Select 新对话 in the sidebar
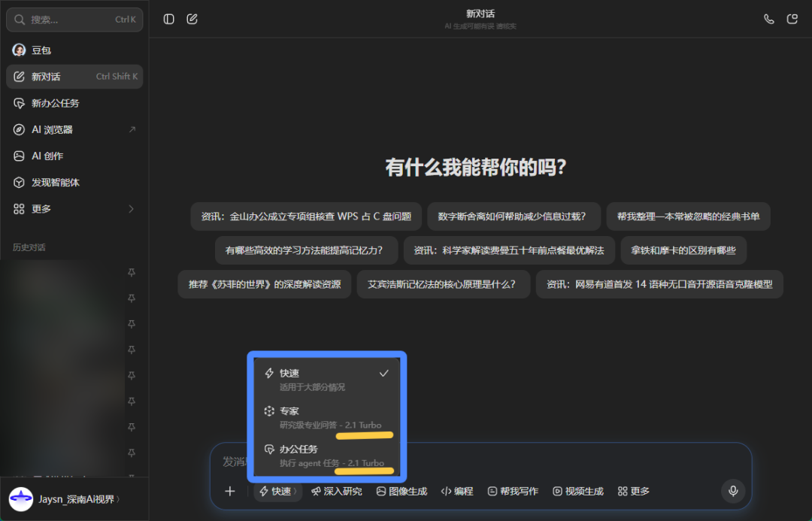Image resolution: width=812 pixels, height=521 pixels. 74,77
